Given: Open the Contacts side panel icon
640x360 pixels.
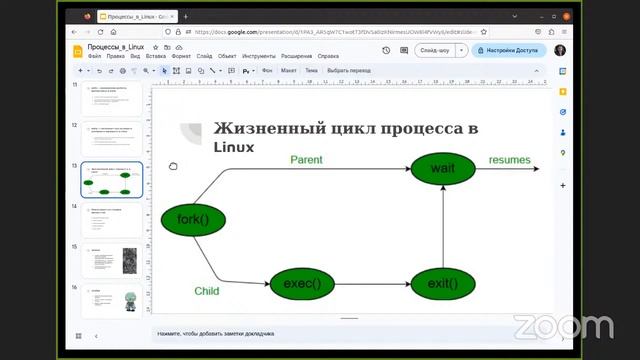Looking at the screenshot, I should pos(563,132).
